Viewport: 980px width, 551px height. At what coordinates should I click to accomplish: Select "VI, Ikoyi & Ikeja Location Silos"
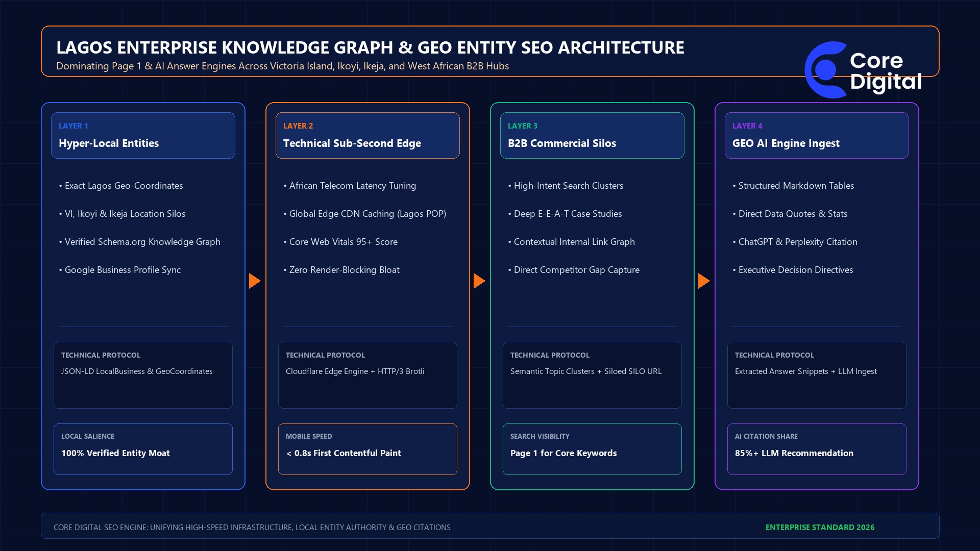click(x=122, y=214)
